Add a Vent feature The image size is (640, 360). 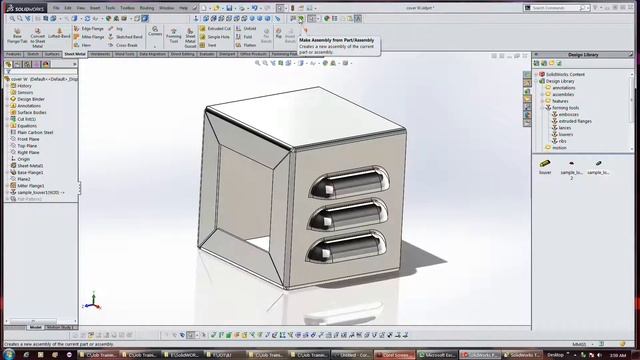tap(208, 45)
